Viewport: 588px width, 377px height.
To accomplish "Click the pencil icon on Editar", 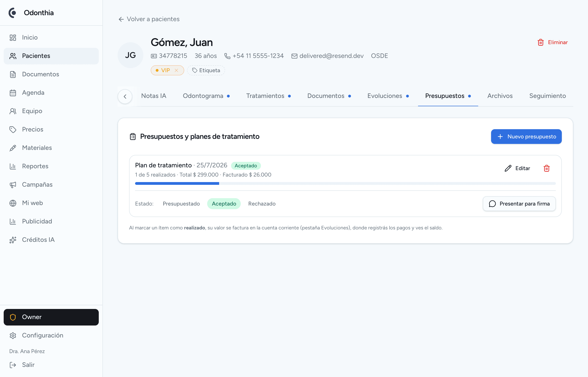I will (508, 168).
